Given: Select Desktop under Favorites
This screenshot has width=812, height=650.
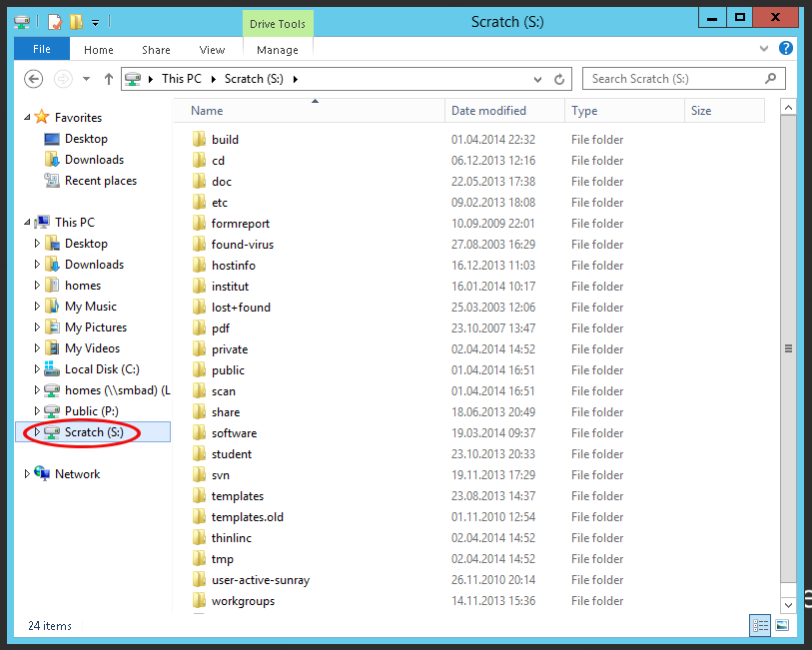Looking at the screenshot, I should (86, 139).
